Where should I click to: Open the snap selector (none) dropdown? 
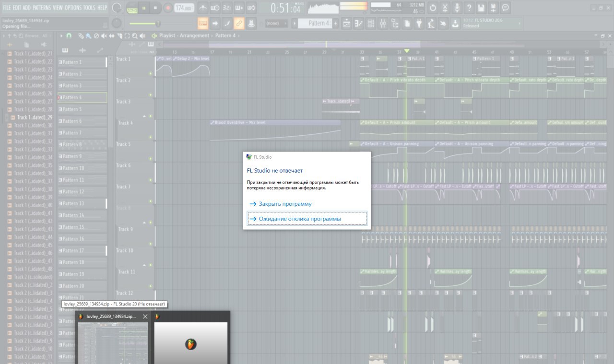(276, 23)
